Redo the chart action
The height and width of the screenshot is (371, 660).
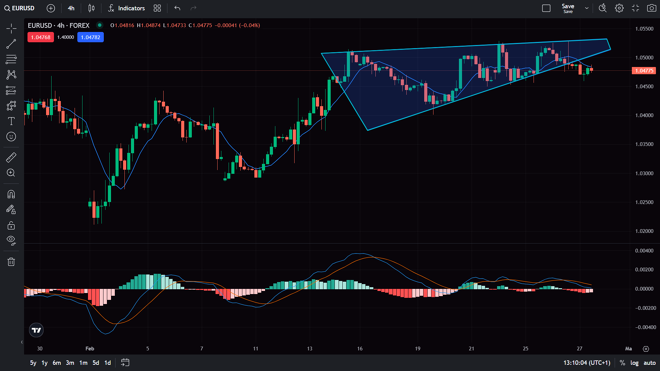click(x=193, y=8)
